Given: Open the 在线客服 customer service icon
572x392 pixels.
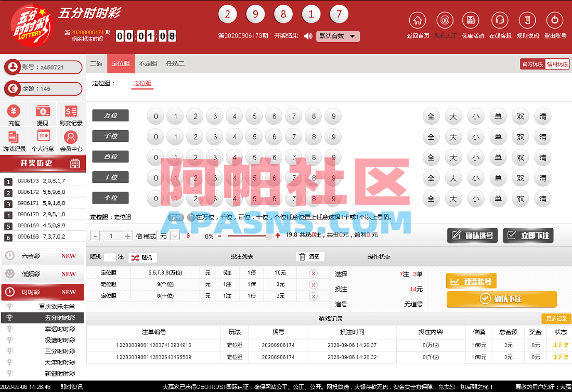Looking at the screenshot, I should click(500, 20).
